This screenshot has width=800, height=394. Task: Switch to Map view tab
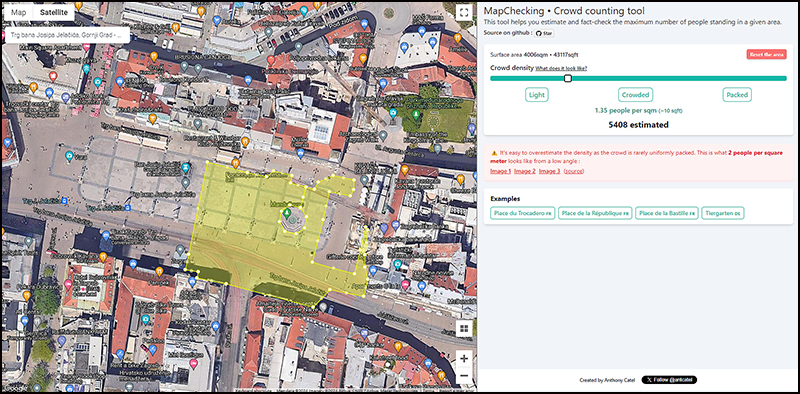pyautogui.click(x=18, y=13)
